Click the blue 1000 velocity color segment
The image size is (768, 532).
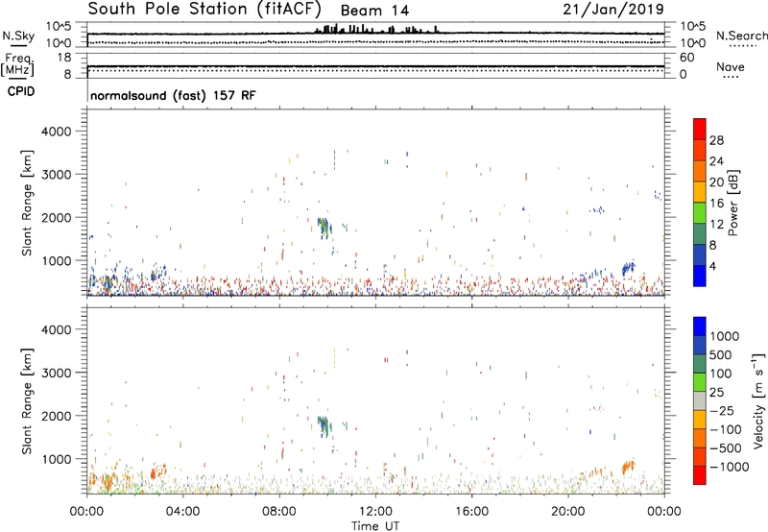click(x=700, y=326)
